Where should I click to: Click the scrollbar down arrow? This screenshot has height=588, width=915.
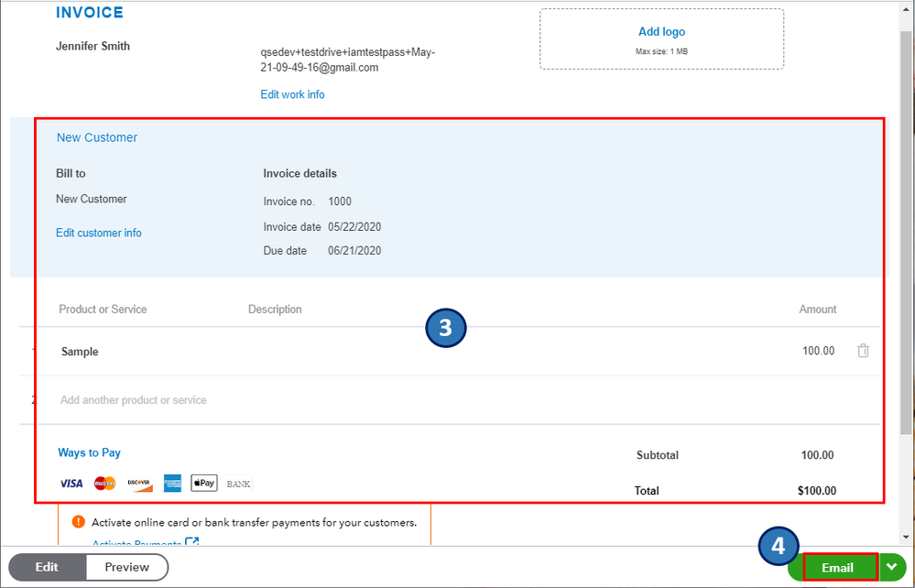tap(906, 537)
